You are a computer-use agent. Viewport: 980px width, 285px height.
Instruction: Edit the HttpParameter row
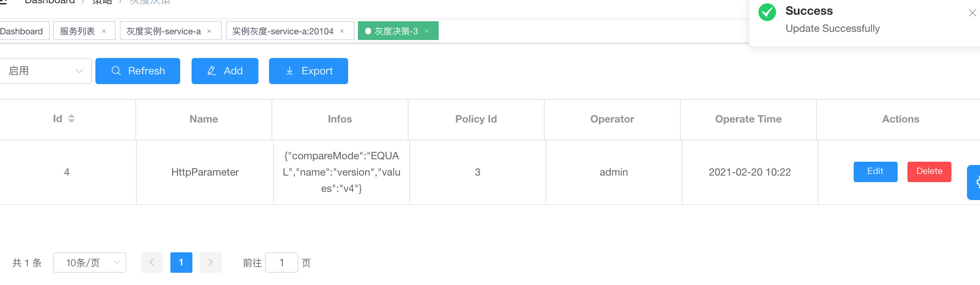coord(875,171)
